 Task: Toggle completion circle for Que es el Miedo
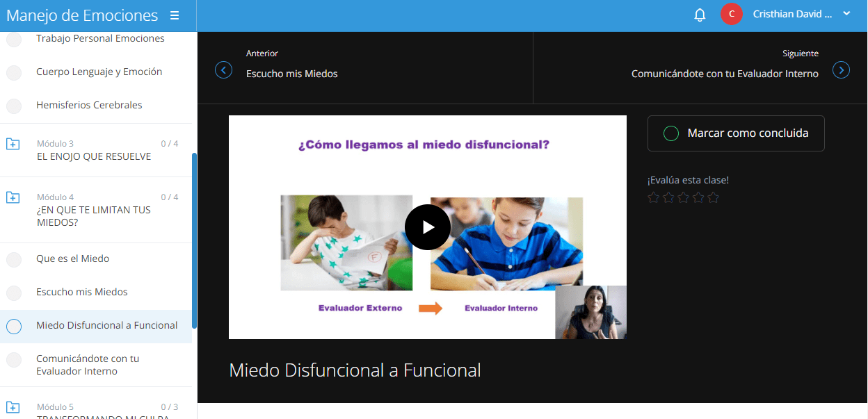(x=14, y=259)
